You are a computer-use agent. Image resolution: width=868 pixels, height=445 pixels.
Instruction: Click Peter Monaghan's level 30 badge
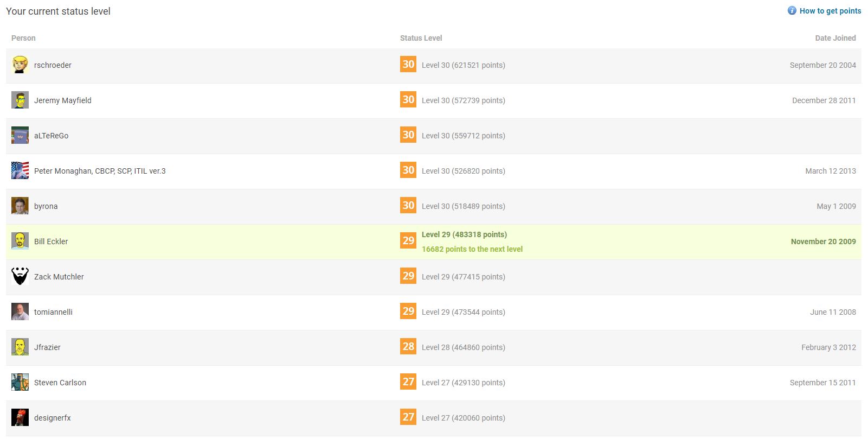click(x=408, y=170)
